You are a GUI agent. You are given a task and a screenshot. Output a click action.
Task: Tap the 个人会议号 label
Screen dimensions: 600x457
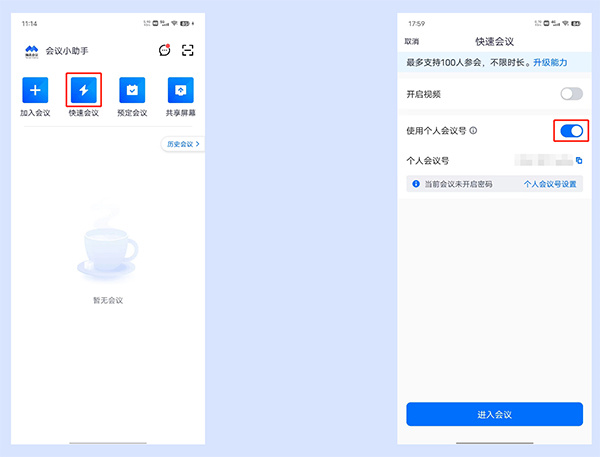[427, 161]
